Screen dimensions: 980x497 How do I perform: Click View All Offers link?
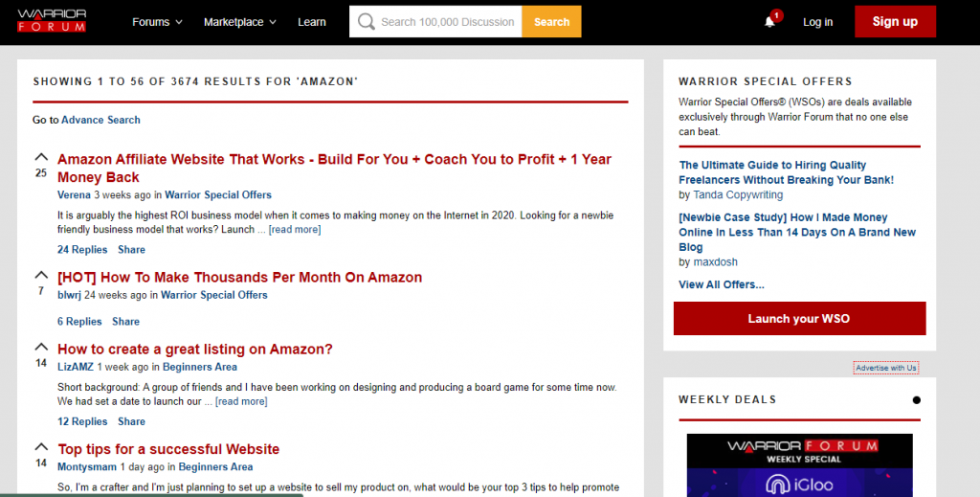tap(722, 284)
